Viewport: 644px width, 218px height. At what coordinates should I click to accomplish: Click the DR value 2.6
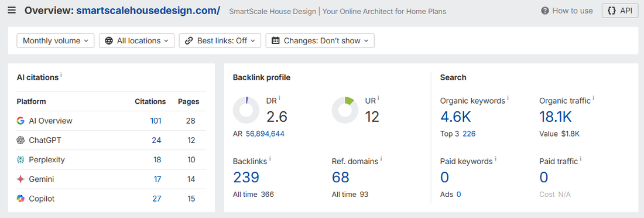pyautogui.click(x=277, y=117)
